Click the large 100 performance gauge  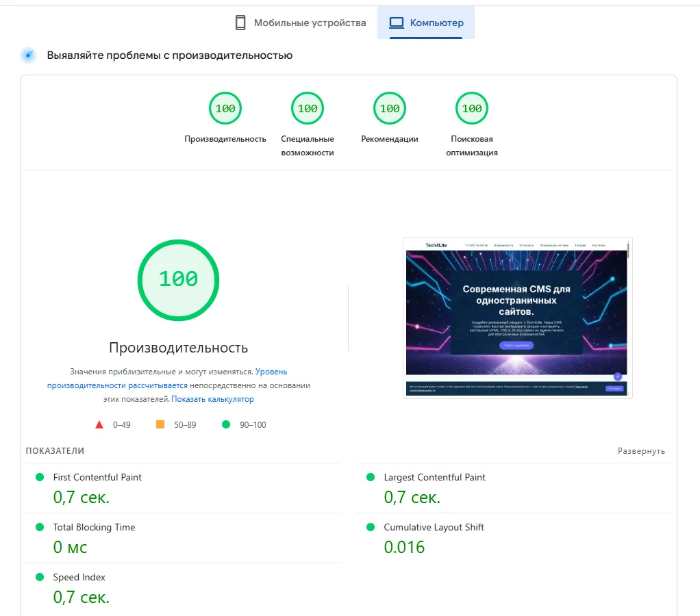click(x=178, y=279)
